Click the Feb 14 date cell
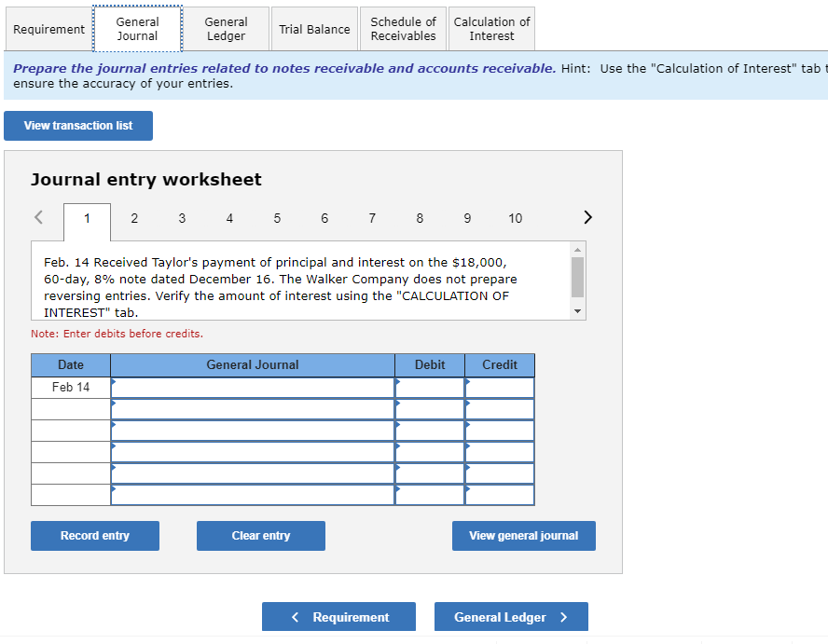 pos(71,388)
